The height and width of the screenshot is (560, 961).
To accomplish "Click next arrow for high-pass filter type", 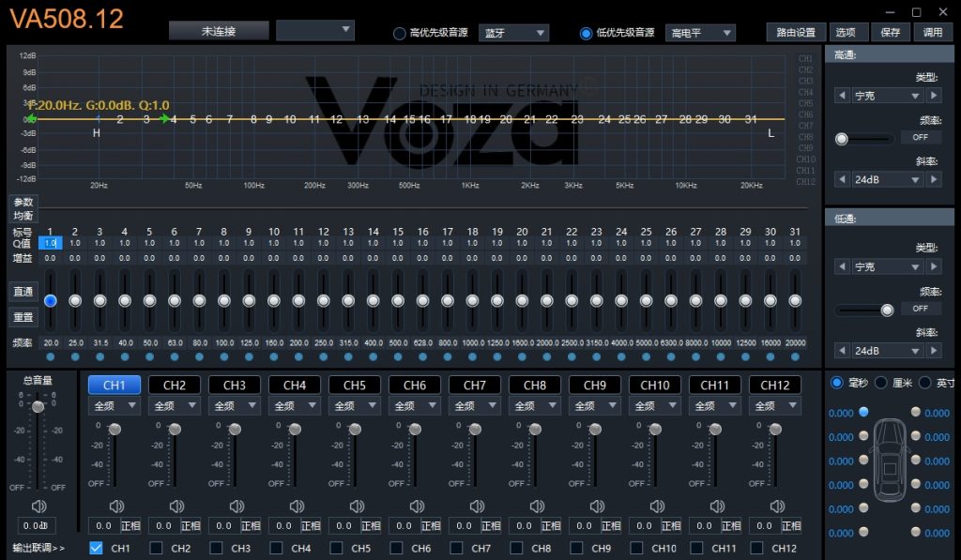I will click(934, 96).
